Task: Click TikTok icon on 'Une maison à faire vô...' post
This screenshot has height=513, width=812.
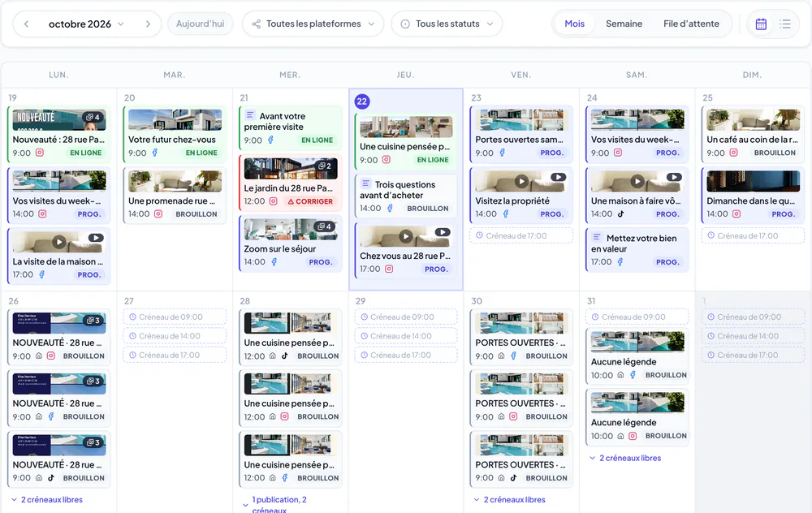Action: click(x=620, y=213)
